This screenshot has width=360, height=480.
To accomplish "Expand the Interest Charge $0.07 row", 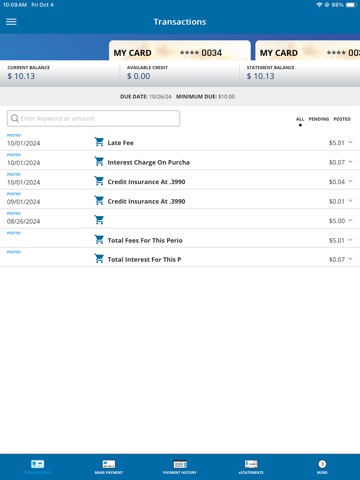I will [x=350, y=162].
